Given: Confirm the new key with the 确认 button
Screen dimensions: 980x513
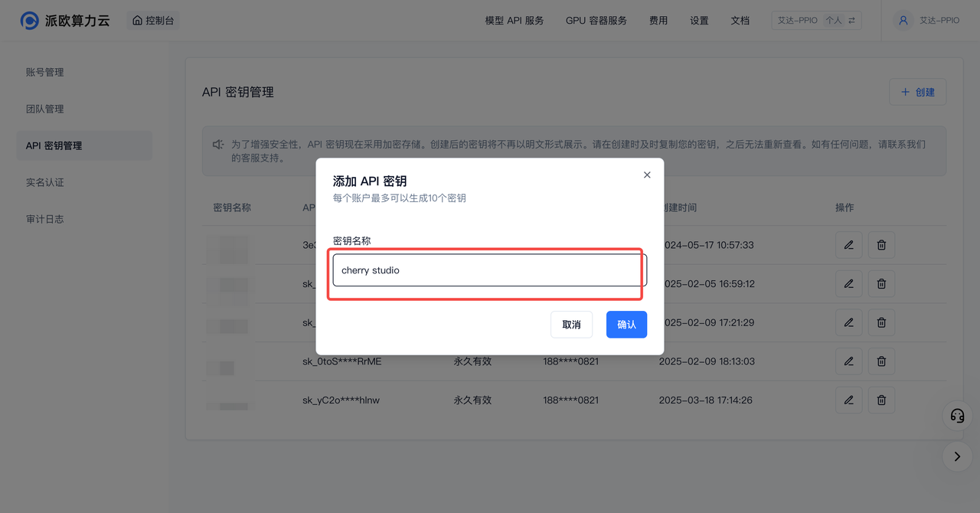Looking at the screenshot, I should point(626,324).
